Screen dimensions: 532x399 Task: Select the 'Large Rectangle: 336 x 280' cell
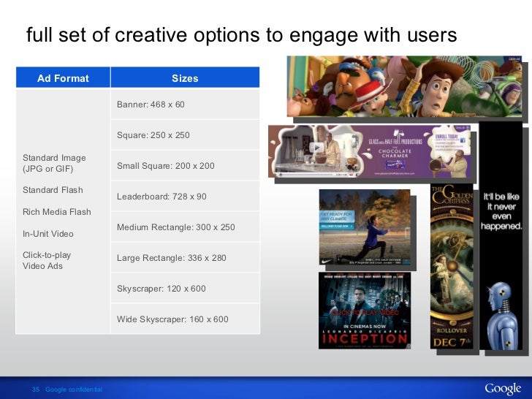tap(185, 257)
